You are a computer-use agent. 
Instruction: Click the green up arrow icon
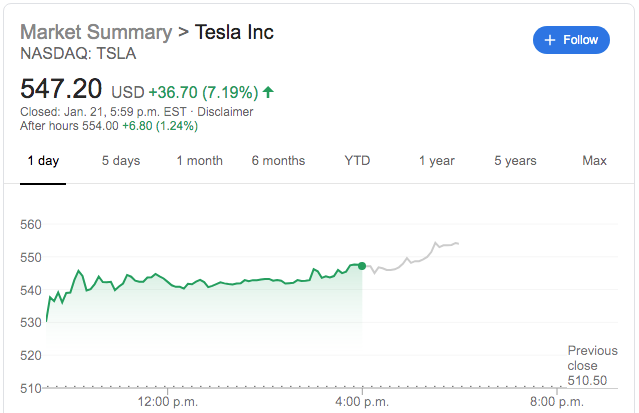click(268, 92)
